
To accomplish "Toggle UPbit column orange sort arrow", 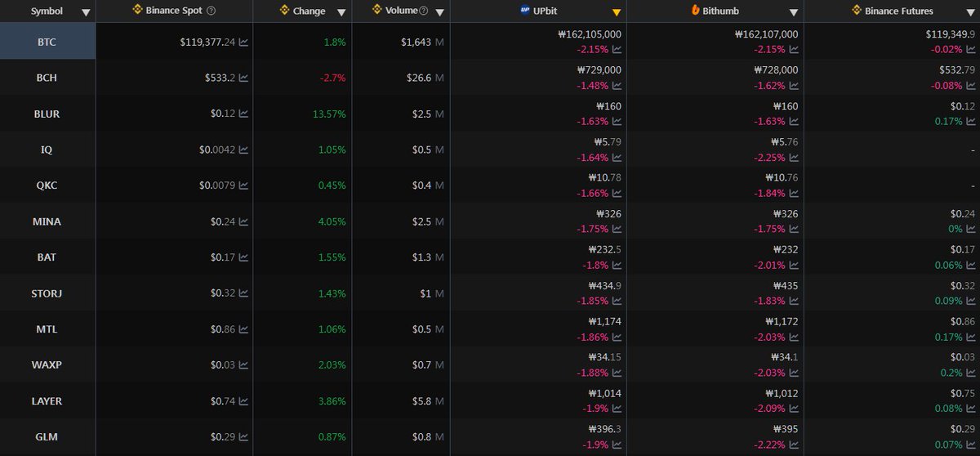I will click(617, 12).
